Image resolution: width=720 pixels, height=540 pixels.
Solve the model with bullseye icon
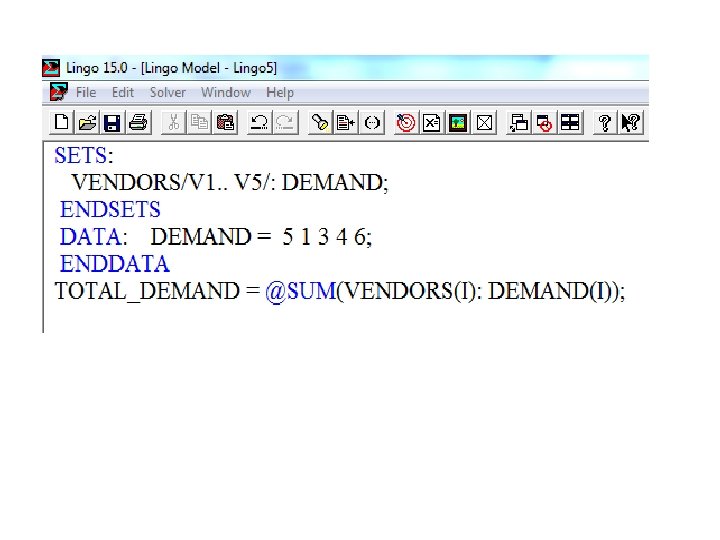[406, 123]
